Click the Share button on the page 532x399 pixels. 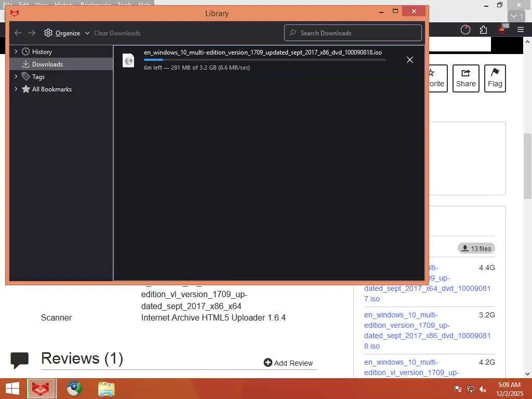466,78
